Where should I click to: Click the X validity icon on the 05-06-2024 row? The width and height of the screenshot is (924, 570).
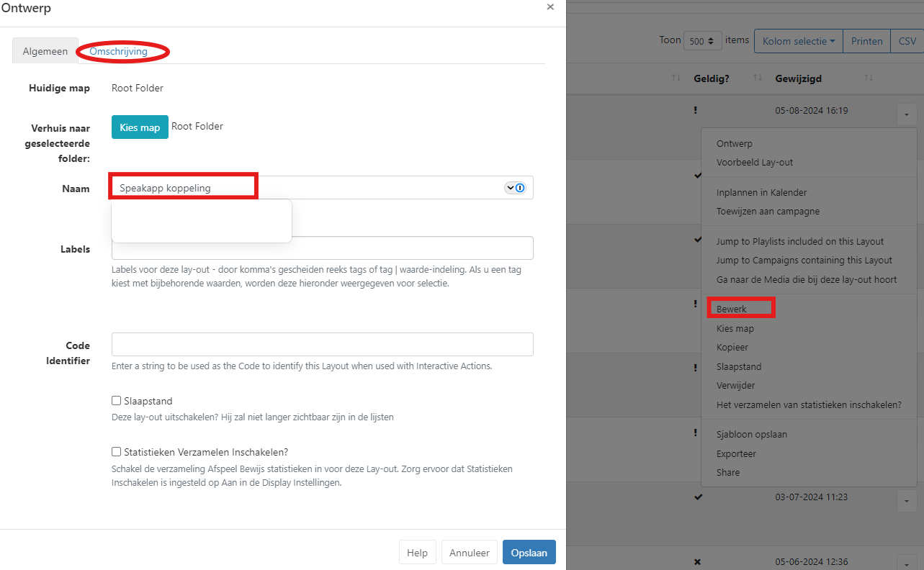click(x=696, y=561)
